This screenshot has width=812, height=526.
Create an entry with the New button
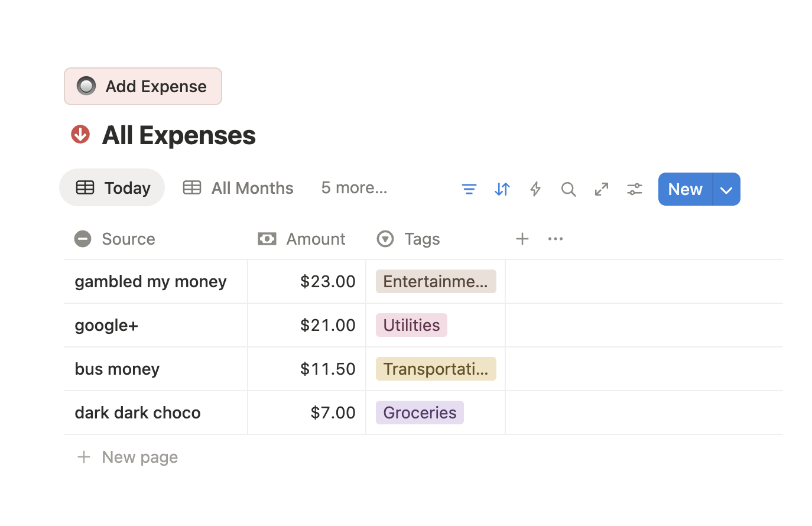(684, 189)
